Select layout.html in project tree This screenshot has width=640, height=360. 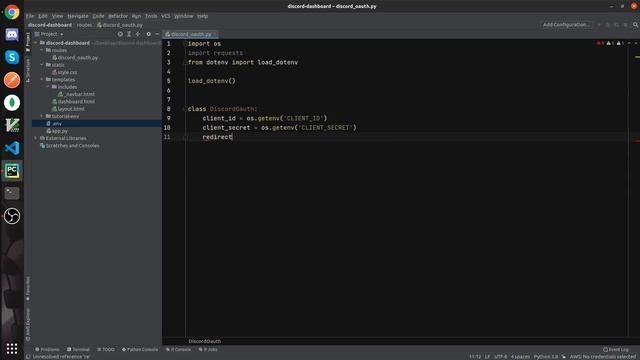68,109
